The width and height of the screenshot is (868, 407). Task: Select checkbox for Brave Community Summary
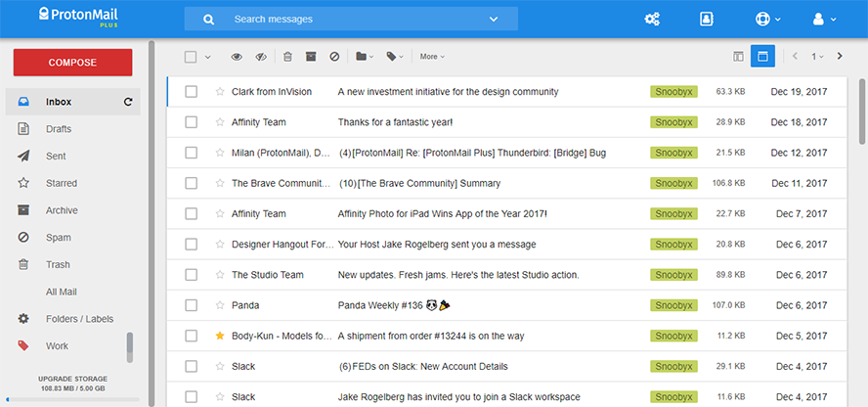tap(191, 183)
